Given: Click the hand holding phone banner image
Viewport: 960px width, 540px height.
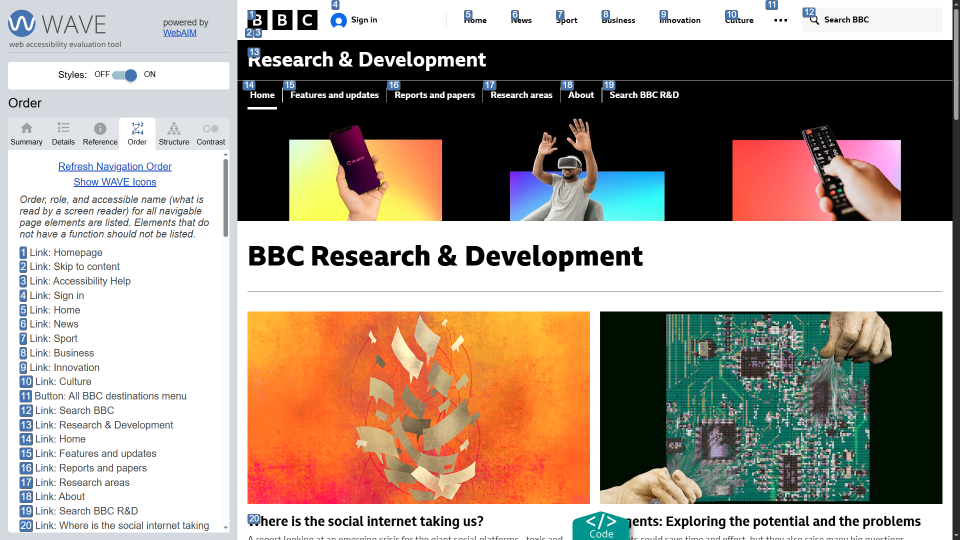Looking at the screenshot, I should [366, 173].
